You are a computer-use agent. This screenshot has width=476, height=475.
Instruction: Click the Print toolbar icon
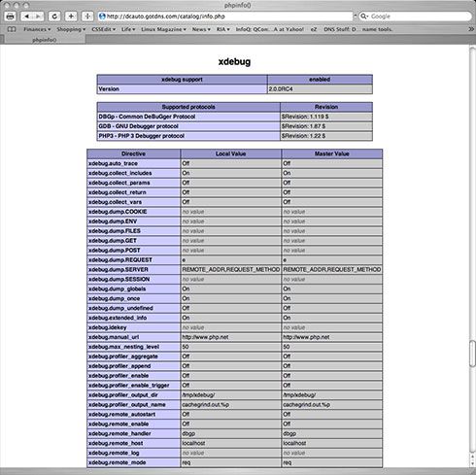[10, 17]
